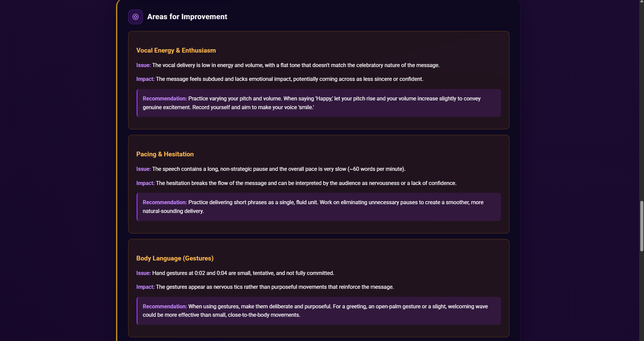The width and height of the screenshot is (644, 341).
Task: Click the Impact label about nervous tics
Action: click(145, 287)
